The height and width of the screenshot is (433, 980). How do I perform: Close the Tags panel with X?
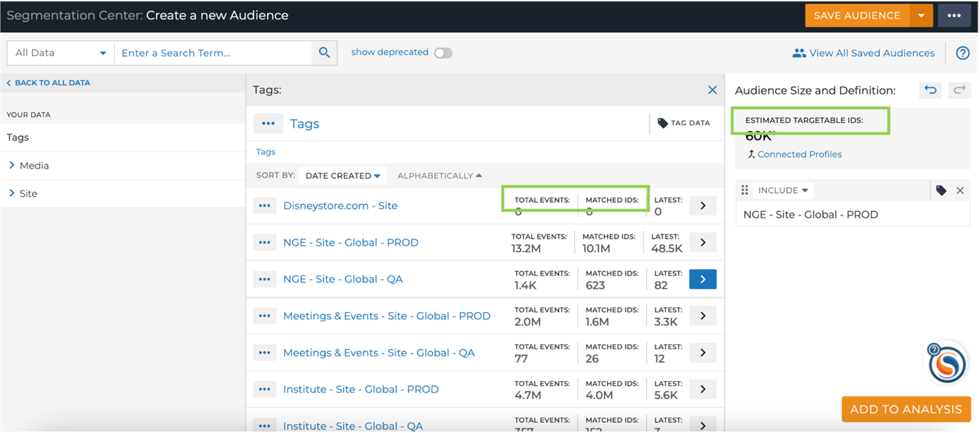point(712,90)
